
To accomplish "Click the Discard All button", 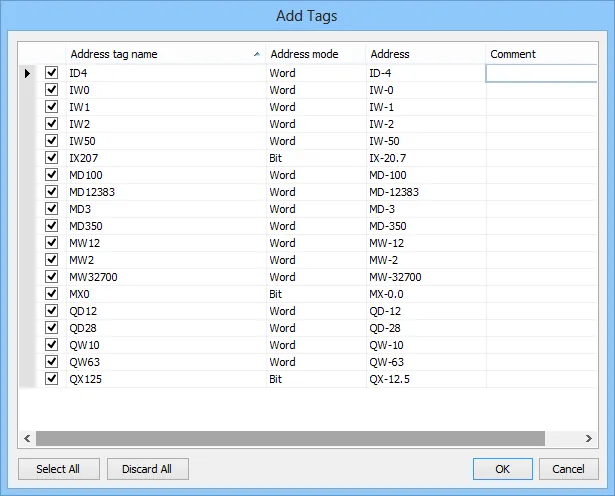I will pyautogui.click(x=147, y=469).
